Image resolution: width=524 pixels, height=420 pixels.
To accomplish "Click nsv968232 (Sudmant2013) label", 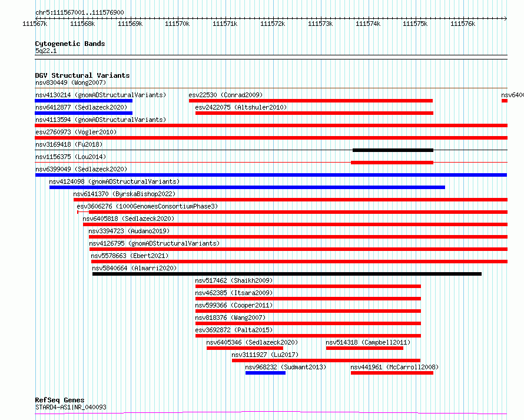I will pos(286,367).
